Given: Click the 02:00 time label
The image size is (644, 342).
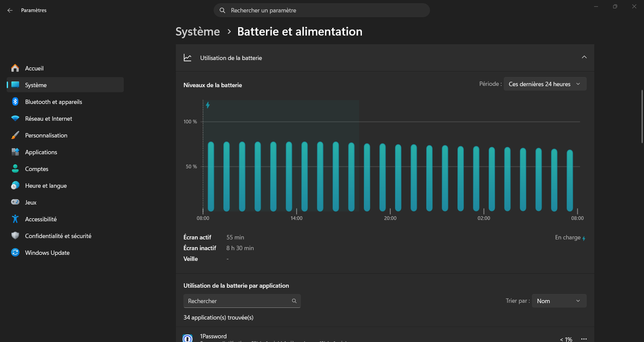Looking at the screenshot, I should (x=484, y=218).
